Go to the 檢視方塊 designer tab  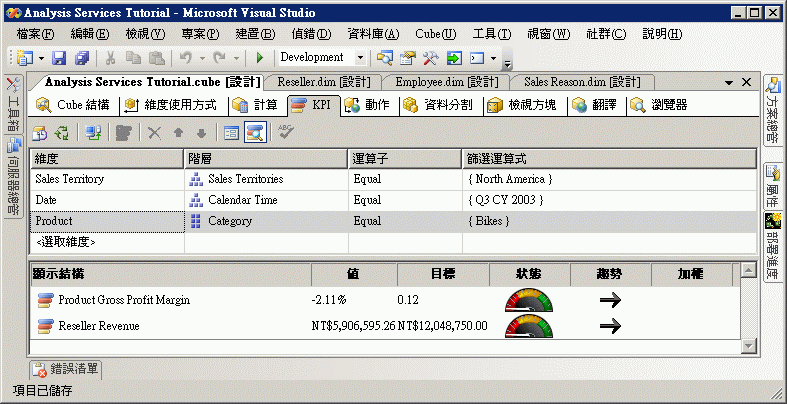[522, 105]
